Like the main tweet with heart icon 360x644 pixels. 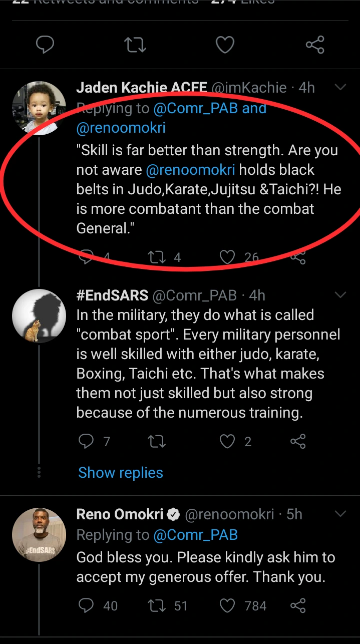[225, 45]
